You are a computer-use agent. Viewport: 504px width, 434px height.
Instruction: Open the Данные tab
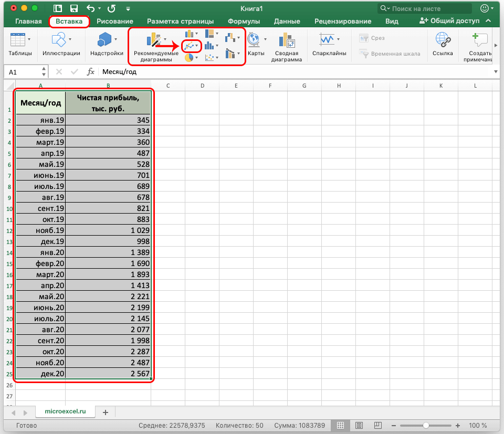[x=287, y=21]
